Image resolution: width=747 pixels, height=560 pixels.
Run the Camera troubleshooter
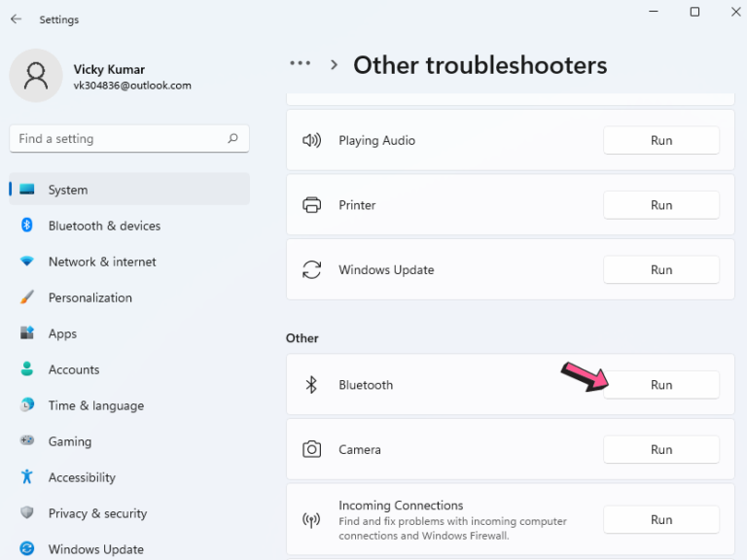661,449
